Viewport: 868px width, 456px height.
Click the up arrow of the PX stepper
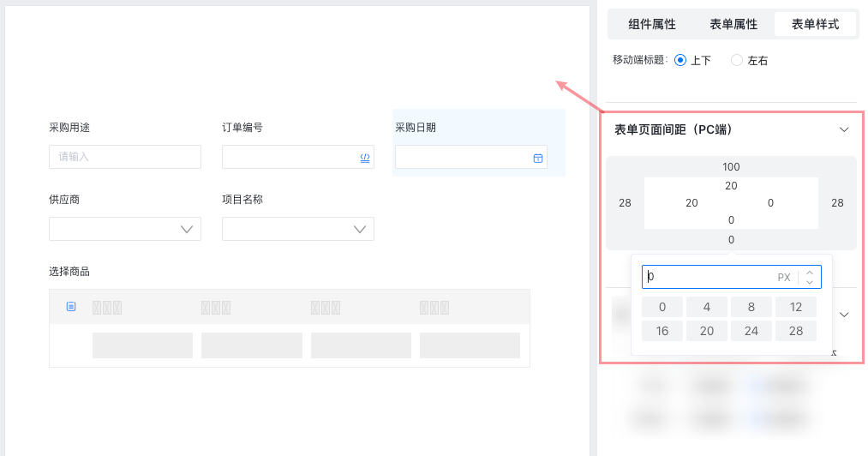click(810, 273)
